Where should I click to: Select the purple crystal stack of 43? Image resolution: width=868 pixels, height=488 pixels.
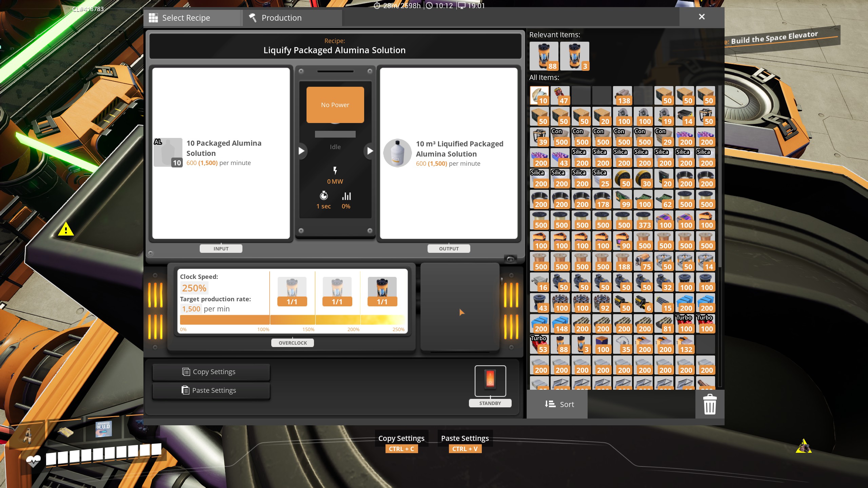coord(560,158)
